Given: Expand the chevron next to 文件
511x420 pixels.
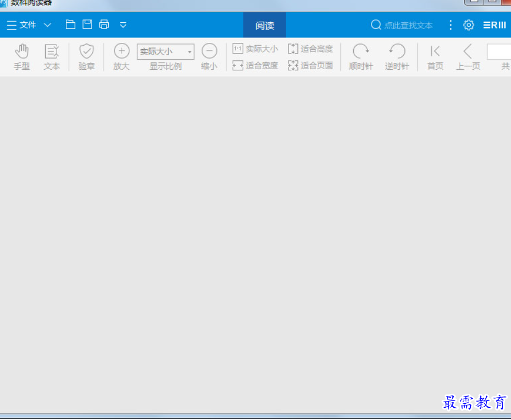Looking at the screenshot, I should [47, 25].
